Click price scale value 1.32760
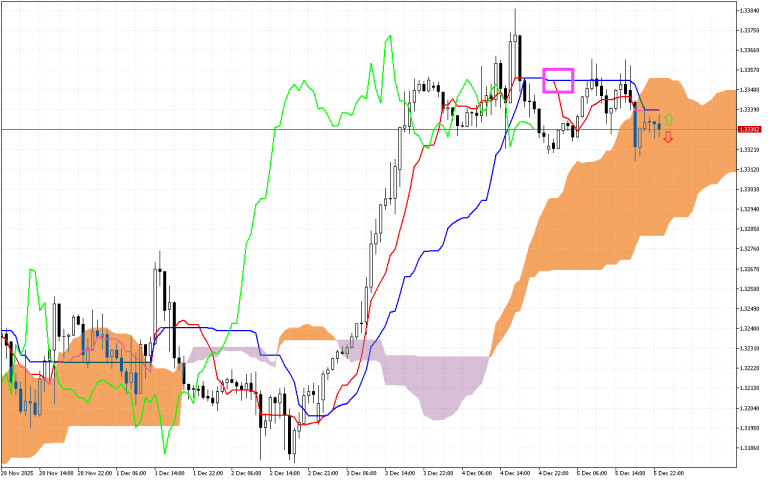This screenshot has height=480, width=768. 749,249
